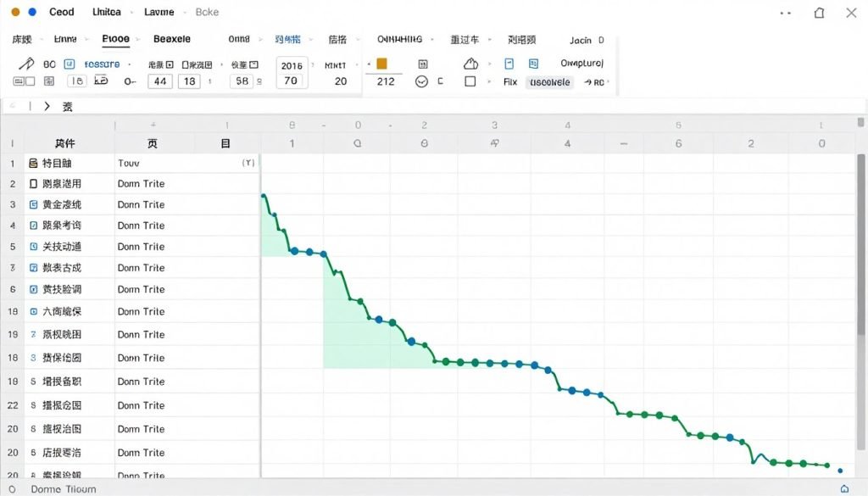Click the field showing 70
This screenshot has height=496, width=868.
click(x=292, y=81)
